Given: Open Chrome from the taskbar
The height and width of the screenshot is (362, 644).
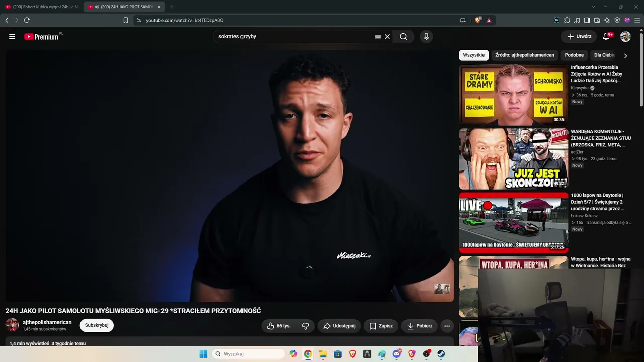Looking at the screenshot, I should 308,354.
